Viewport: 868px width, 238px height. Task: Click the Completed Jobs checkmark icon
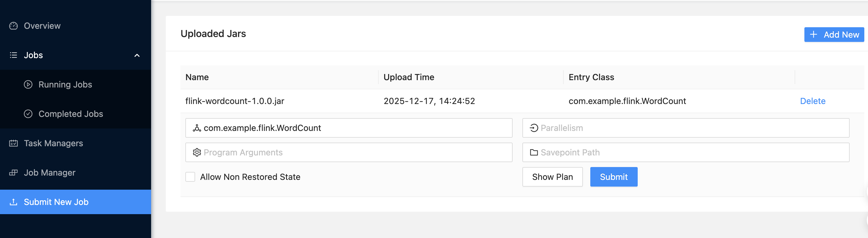(x=28, y=113)
